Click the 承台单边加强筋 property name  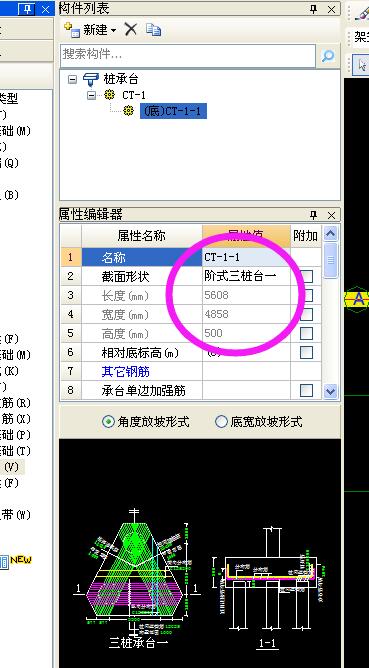tap(144, 391)
